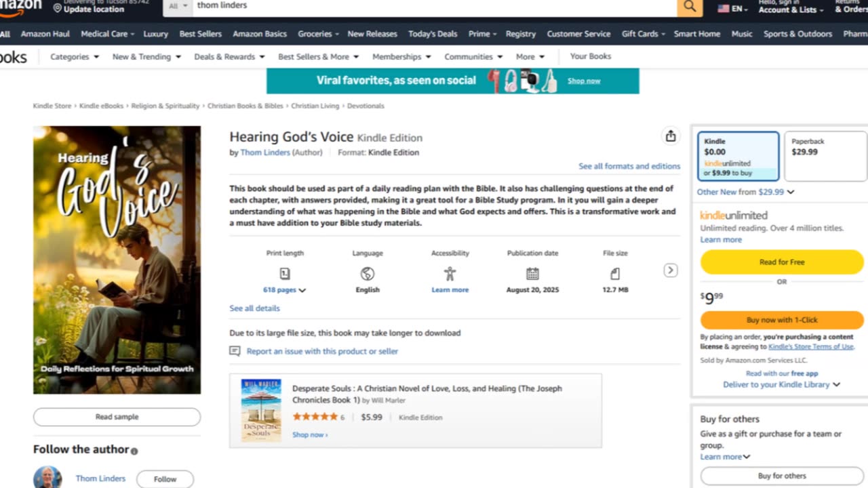Image resolution: width=868 pixels, height=488 pixels.
Task: Click the search magnifier button
Action: (x=690, y=7)
